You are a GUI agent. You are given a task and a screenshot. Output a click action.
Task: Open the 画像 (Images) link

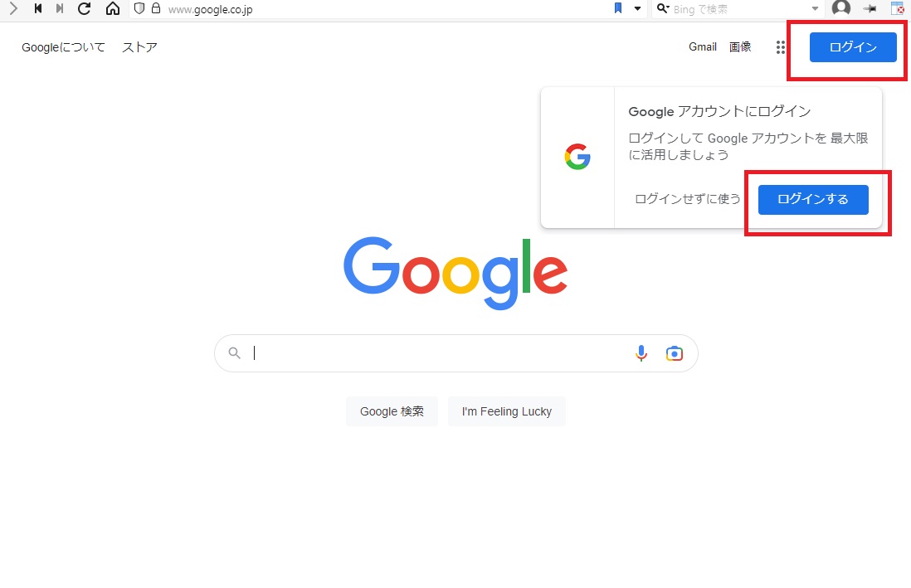(x=740, y=47)
